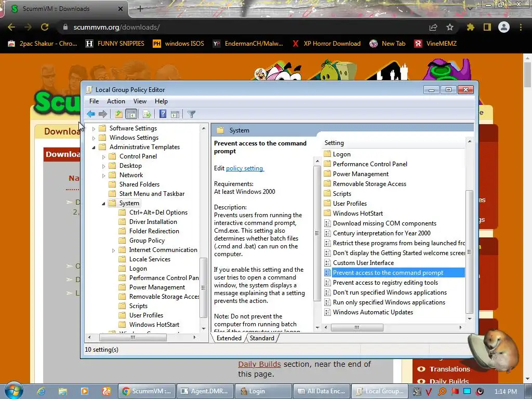Select Group Policy tree folder
532x399 pixels.
click(x=147, y=241)
